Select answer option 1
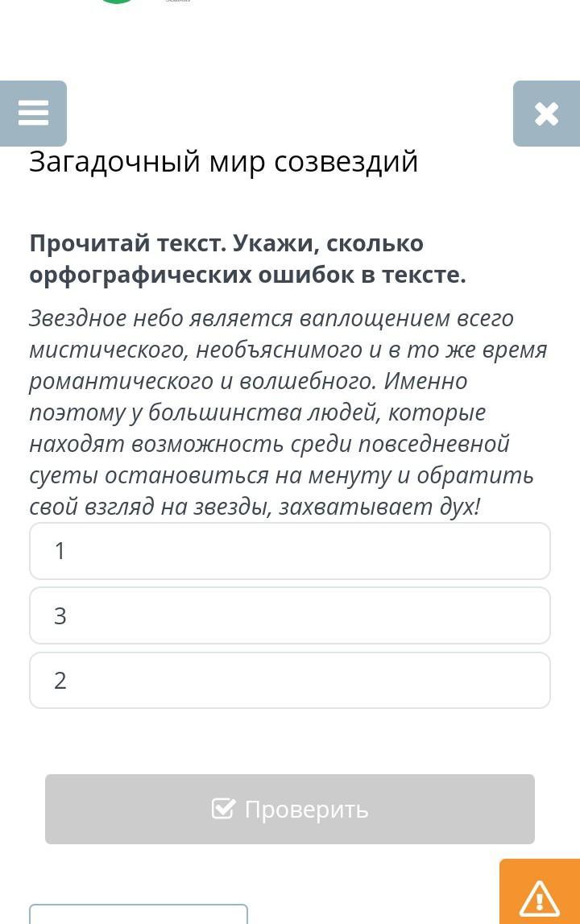This screenshot has height=924, width=580. point(290,551)
